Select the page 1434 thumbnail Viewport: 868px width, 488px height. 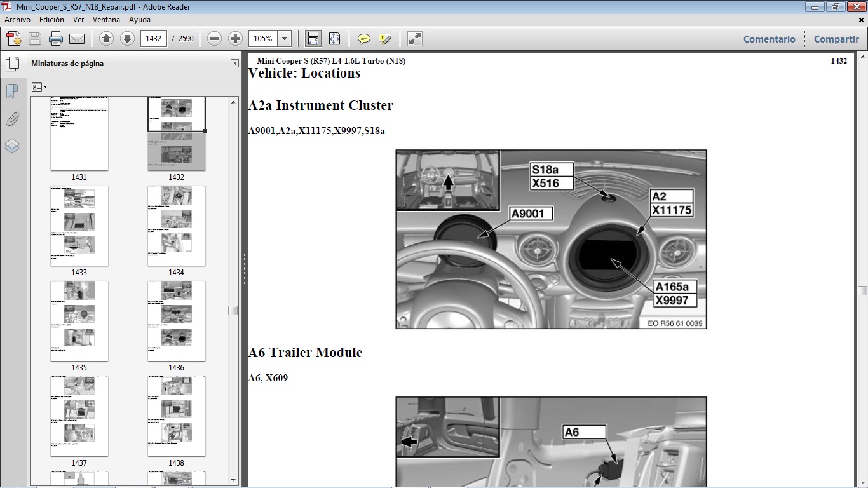(x=177, y=226)
